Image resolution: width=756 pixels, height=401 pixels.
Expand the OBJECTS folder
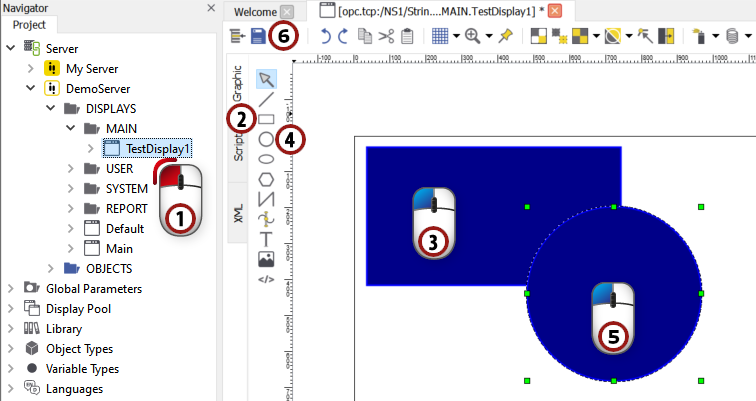[x=51, y=268]
